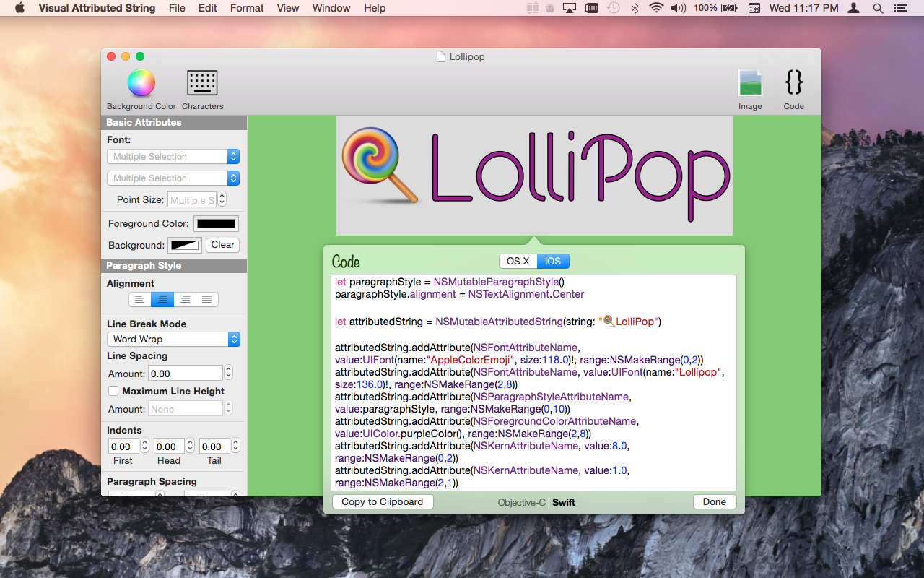The image size is (924, 578).
Task: Open the font family Multiple Selection dropdown
Action: click(173, 156)
